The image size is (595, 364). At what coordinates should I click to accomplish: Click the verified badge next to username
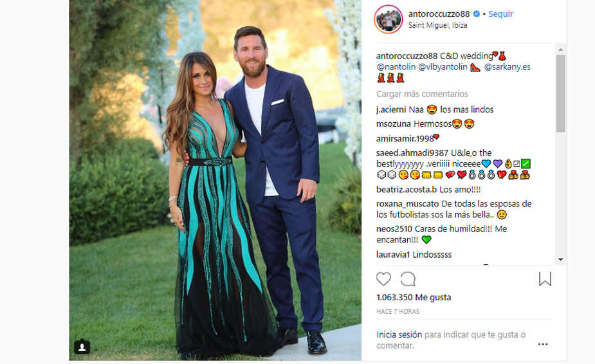tap(476, 14)
